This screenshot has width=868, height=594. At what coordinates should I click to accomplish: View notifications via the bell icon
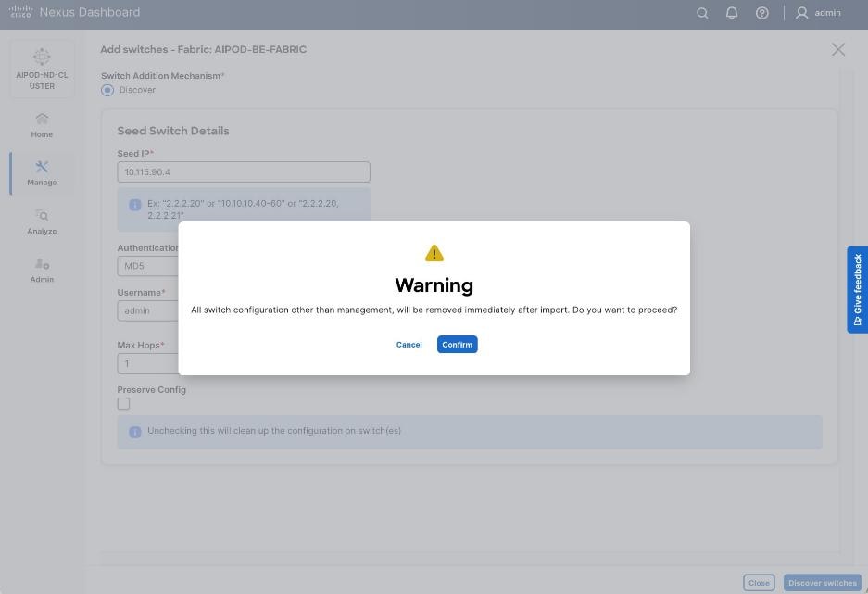pos(731,12)
